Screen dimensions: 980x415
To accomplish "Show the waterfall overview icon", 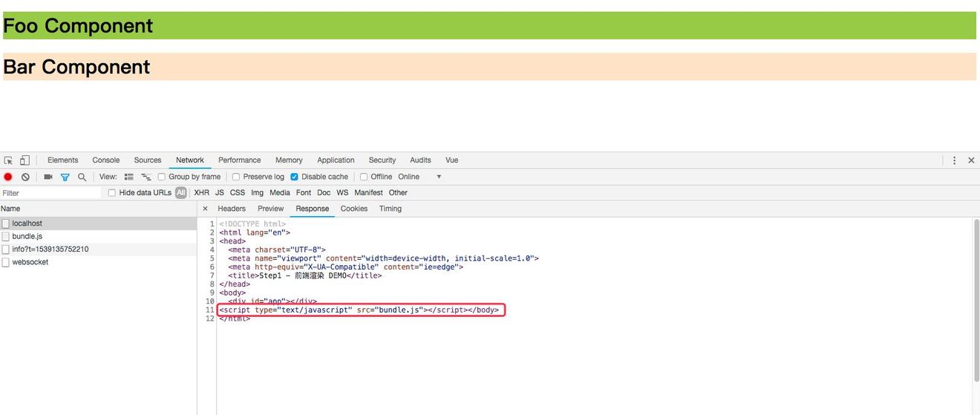I will [146, 177].
